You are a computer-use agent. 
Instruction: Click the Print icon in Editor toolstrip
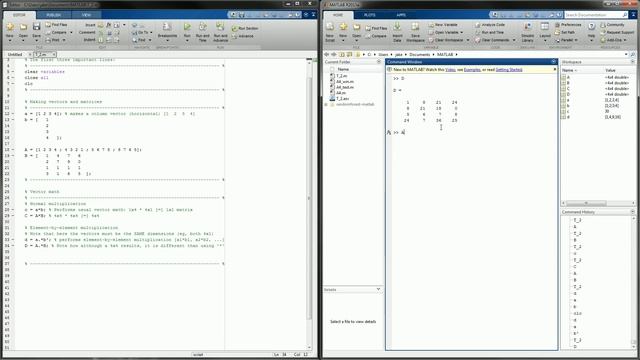[x=48, y=40]
